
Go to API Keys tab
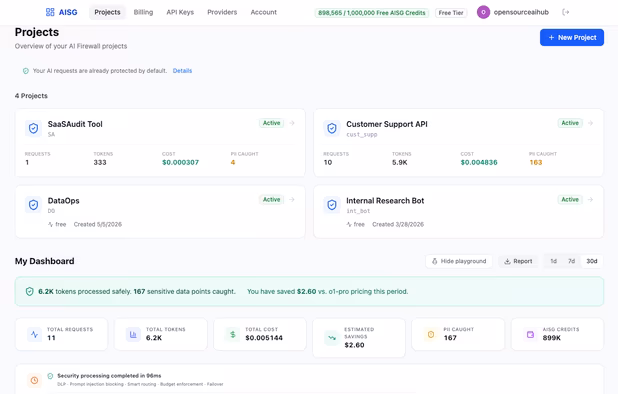click(180, 12)
